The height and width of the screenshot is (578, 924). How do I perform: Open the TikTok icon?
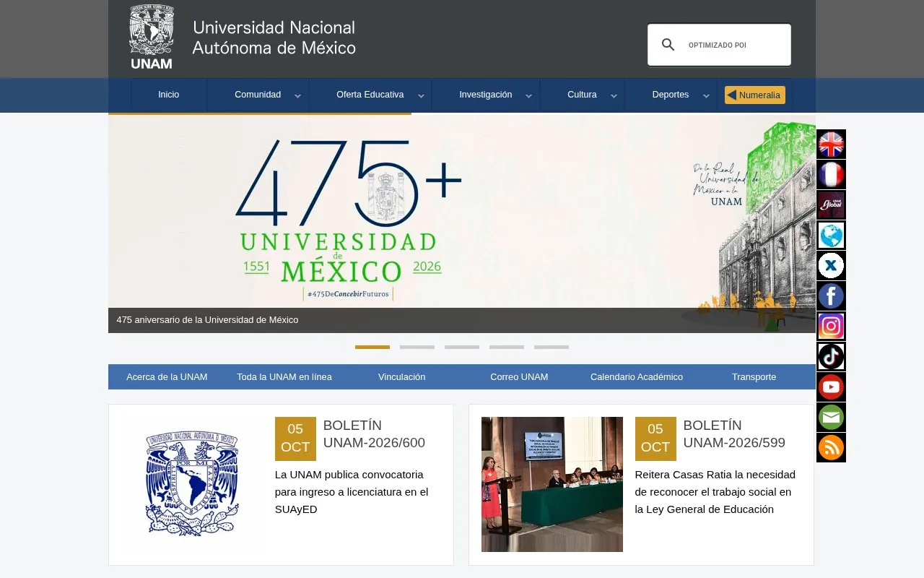831,357
